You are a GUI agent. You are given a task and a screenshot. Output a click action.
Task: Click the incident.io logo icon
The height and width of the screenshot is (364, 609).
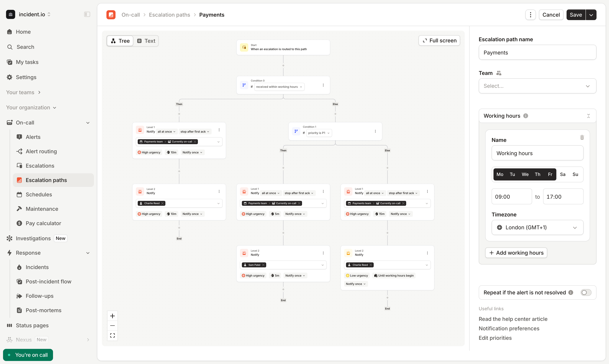tap(11, 14)
